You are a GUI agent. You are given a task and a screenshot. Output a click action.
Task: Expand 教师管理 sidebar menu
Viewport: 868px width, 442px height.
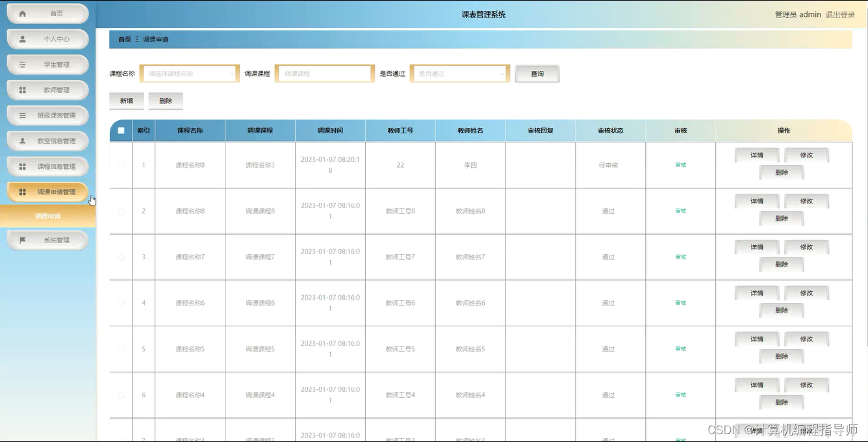pyautogui.click(x=48, y=90)
